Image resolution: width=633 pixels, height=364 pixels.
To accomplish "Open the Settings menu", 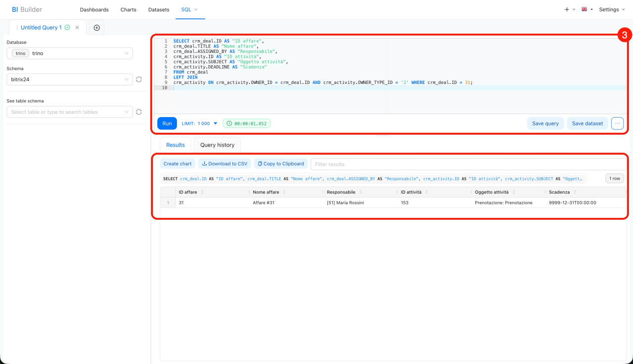I will pyautogui.click(x=611, y=9).
